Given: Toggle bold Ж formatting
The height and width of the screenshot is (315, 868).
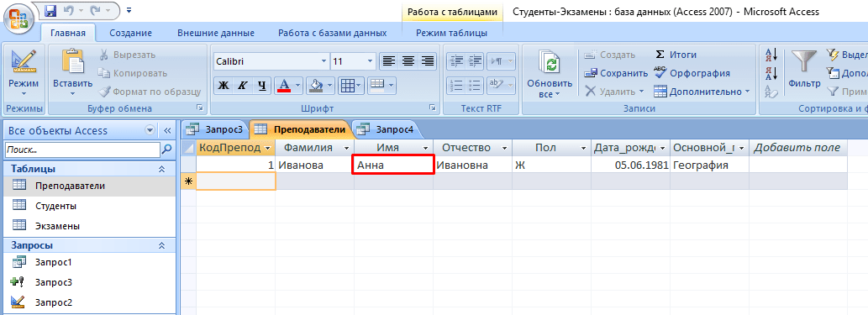Looking at the screenshot, I should [x=223, y=85].
